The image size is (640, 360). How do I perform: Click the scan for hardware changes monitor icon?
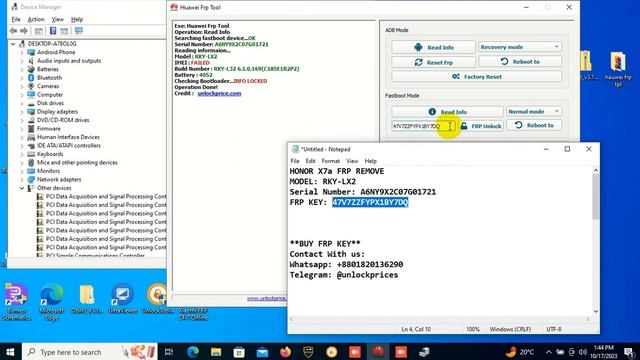tap(79, 31)
